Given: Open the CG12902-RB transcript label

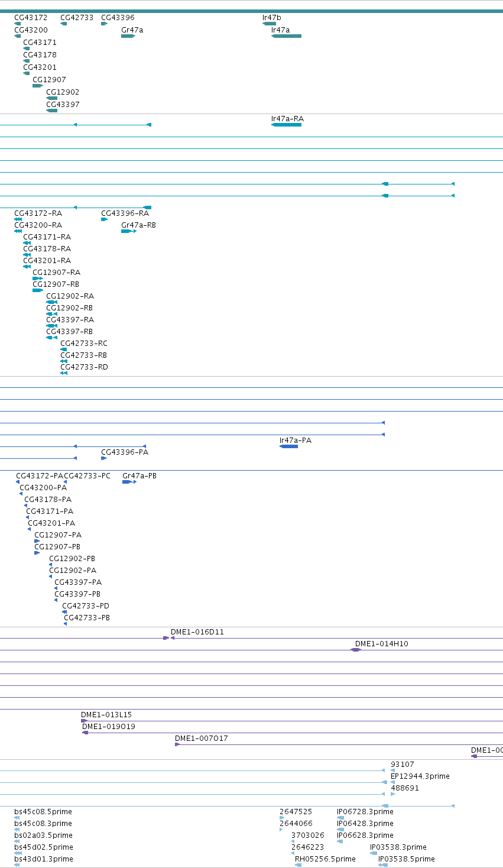Looking at the screenshot, I should tap(69, 308).
